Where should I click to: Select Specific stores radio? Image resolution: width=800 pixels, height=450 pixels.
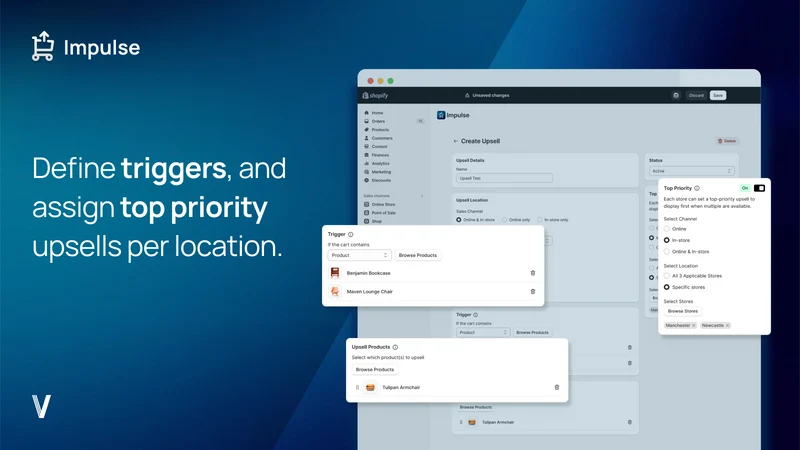[x=666, y=287]
